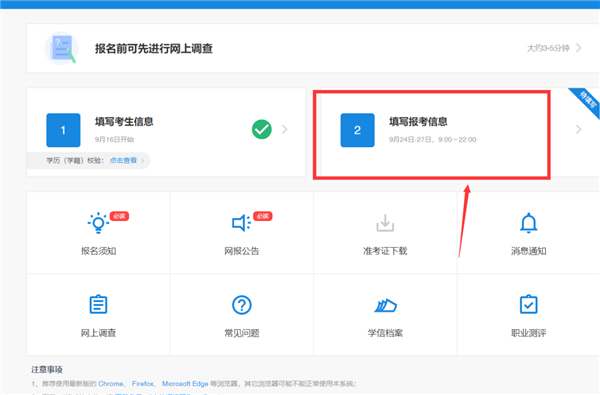Open the Firefox browser link
Screen dimensions: 600x395
(x=143, y=384)
